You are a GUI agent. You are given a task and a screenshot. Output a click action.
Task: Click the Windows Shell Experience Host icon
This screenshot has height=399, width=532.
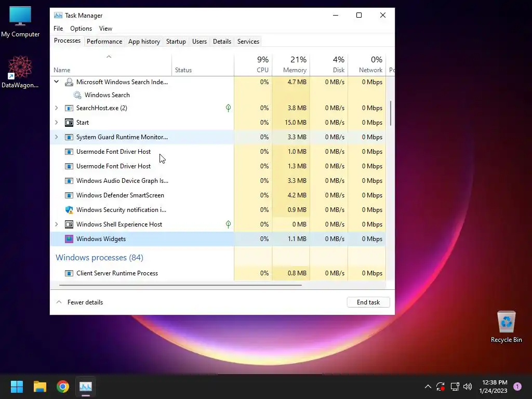point(69,224)
